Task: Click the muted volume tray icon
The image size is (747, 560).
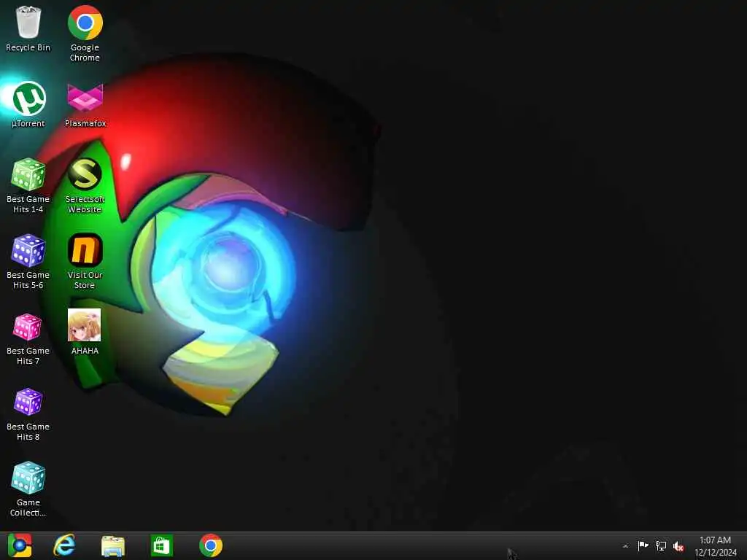Action: point(678,546)
